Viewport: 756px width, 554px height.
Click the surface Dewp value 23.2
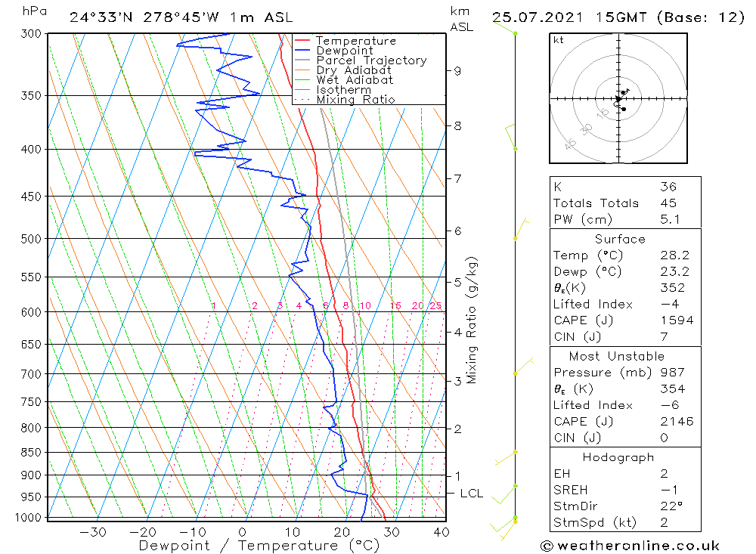[675, 271]
